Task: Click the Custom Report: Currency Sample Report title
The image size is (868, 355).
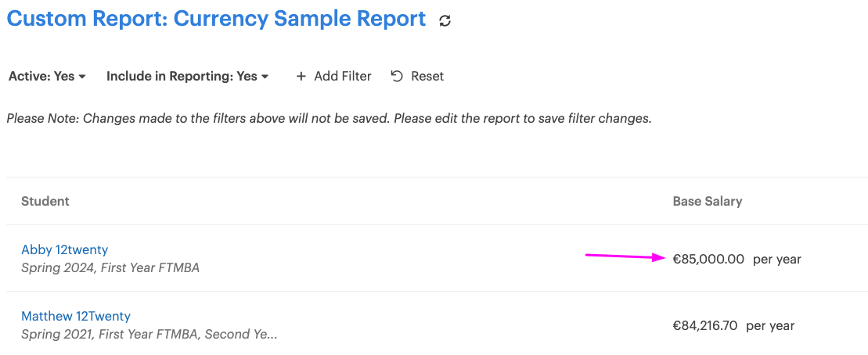Action: tap(217, 20)
